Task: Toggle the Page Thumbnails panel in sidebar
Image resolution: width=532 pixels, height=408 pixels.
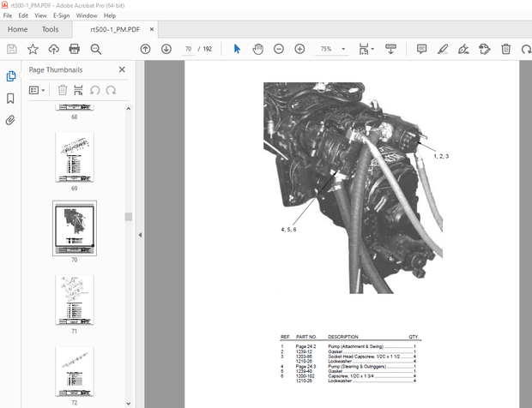Action: [x=10, y=76]
